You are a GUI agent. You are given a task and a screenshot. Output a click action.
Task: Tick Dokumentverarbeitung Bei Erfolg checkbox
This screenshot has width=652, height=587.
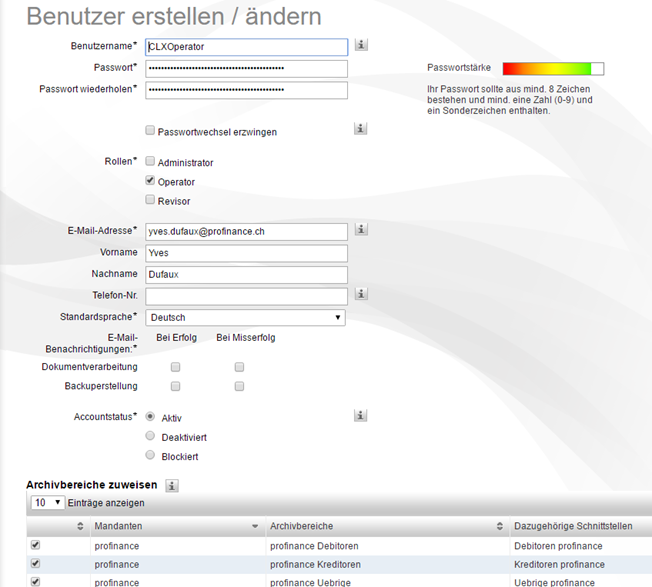tap(176, 367)
